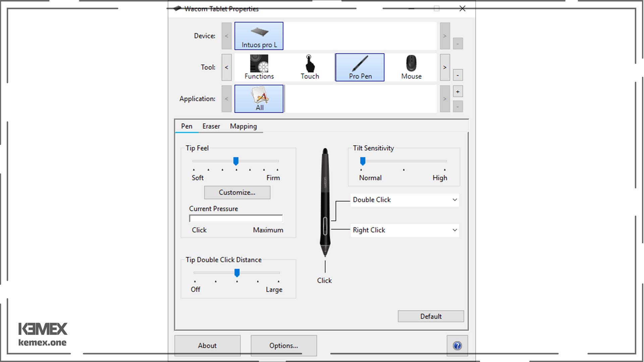Viewport: 644px width, 362px height.
Task: Close the Wacom Tablet Properties window
Action: click(462, 8)
